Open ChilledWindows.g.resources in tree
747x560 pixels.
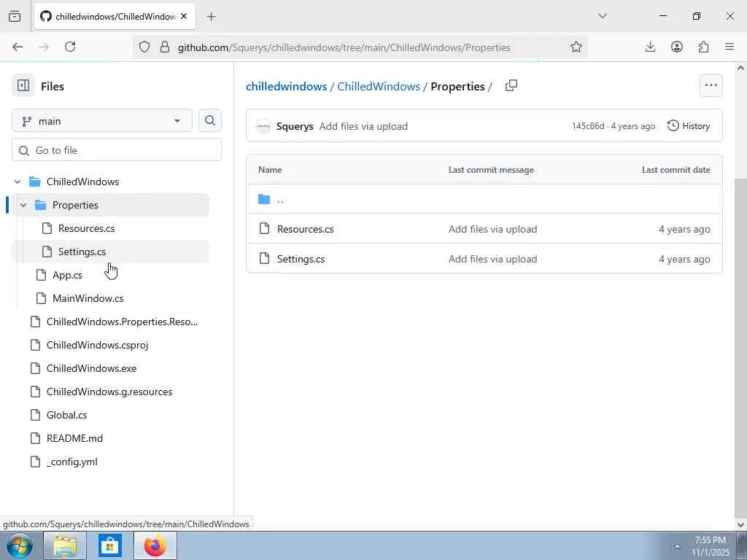(x=109, y=392)
